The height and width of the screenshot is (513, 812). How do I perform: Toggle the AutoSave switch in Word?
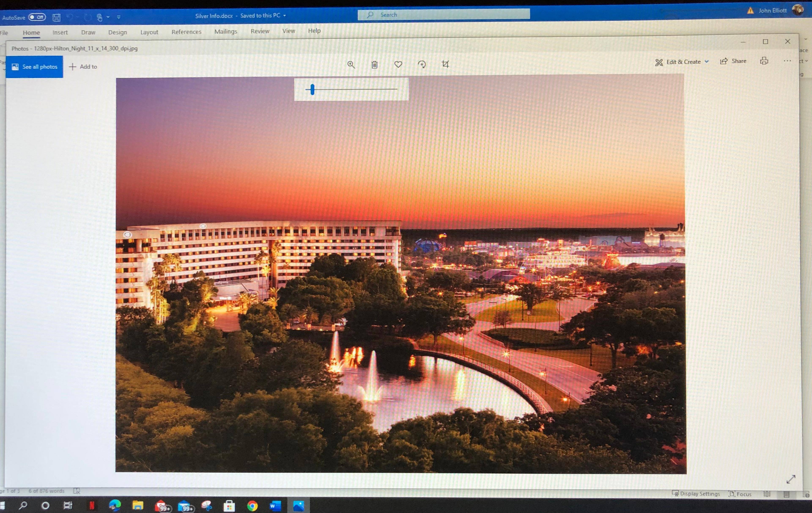click(x=37, y=17)
